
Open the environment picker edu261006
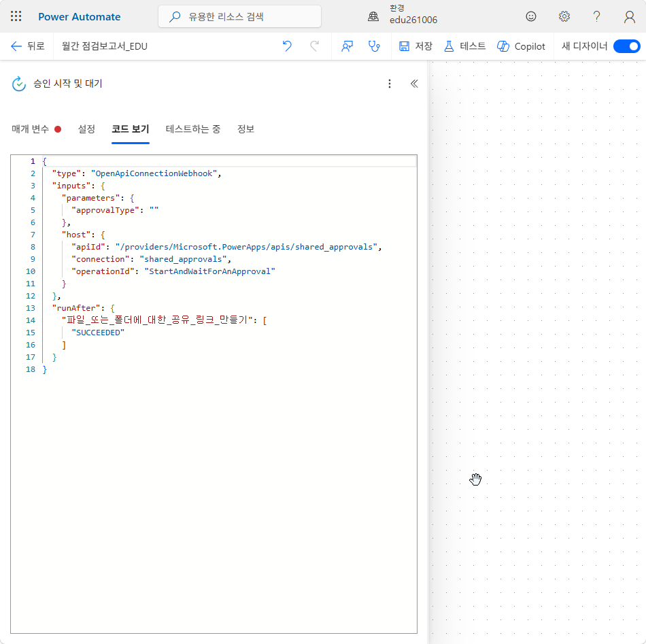pyautogui.click(x=404, y=15)
